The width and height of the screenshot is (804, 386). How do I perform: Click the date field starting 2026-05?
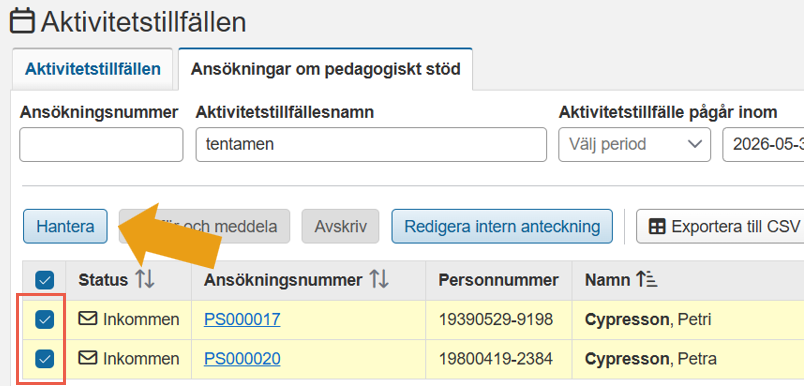763,145
